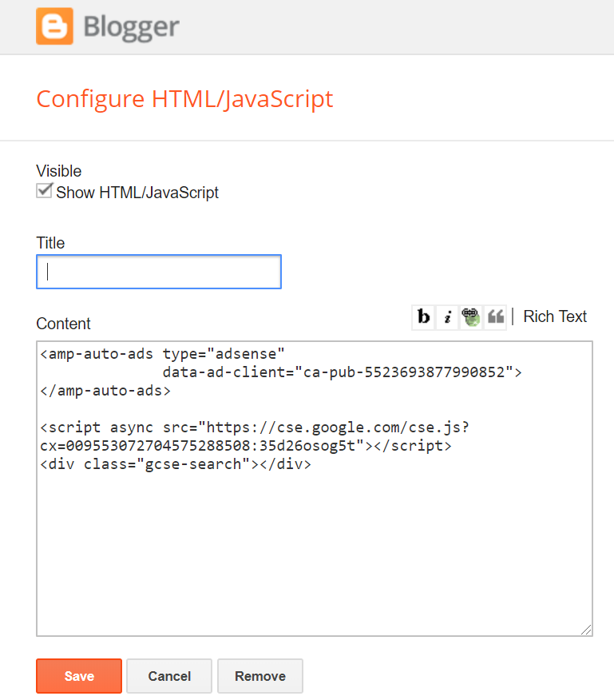Image resolution: width=614 pixels, height=700 pixels.
Task: Grab the textarea resize handle corner
Action: pos(586,630)
